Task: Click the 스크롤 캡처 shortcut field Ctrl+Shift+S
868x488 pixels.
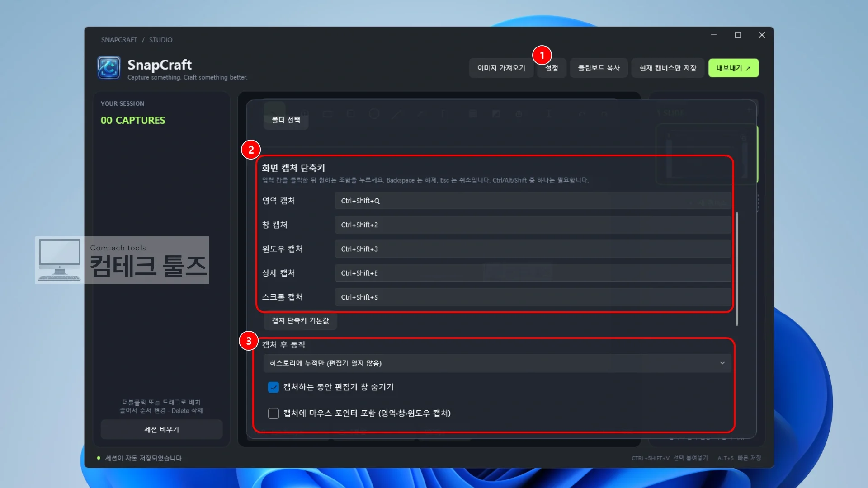Action: pos(533,297)
